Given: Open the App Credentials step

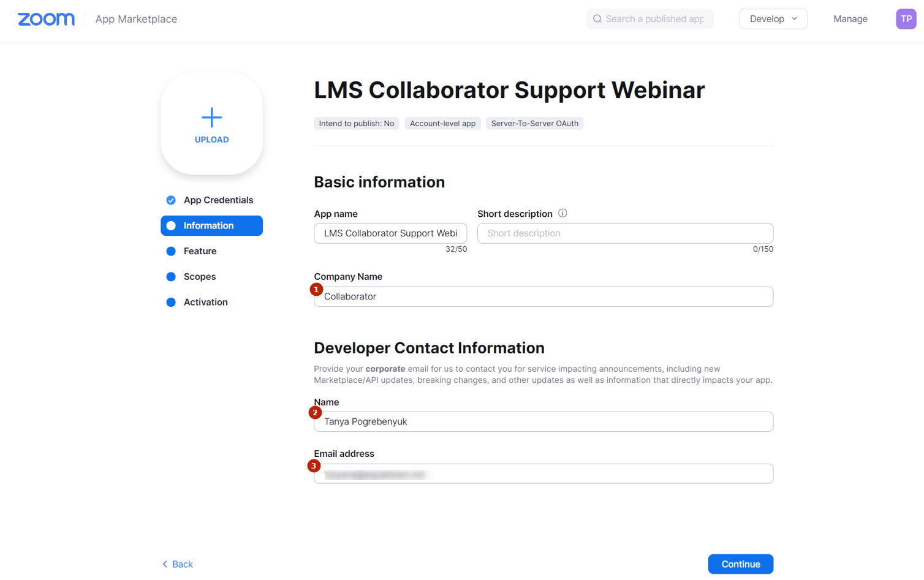Looking at the screenshot, I should (x=211, y=200).
